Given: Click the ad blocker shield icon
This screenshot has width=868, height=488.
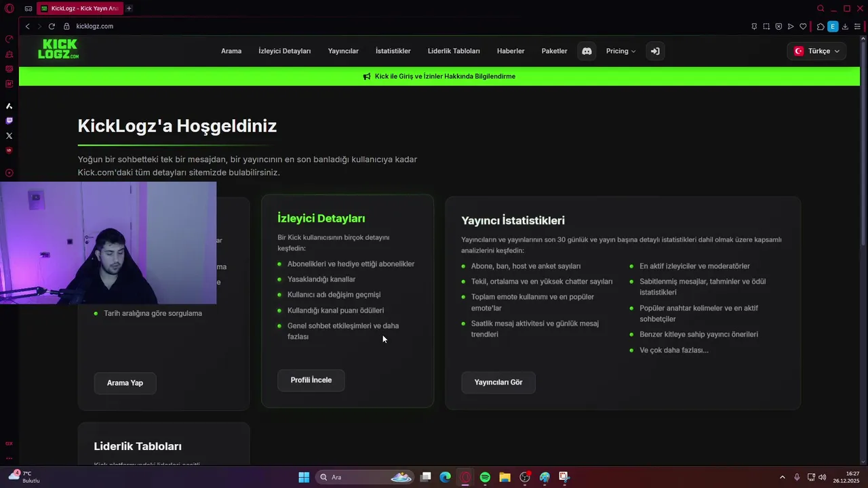Looking at the screenshot, I should click(778, 26).
